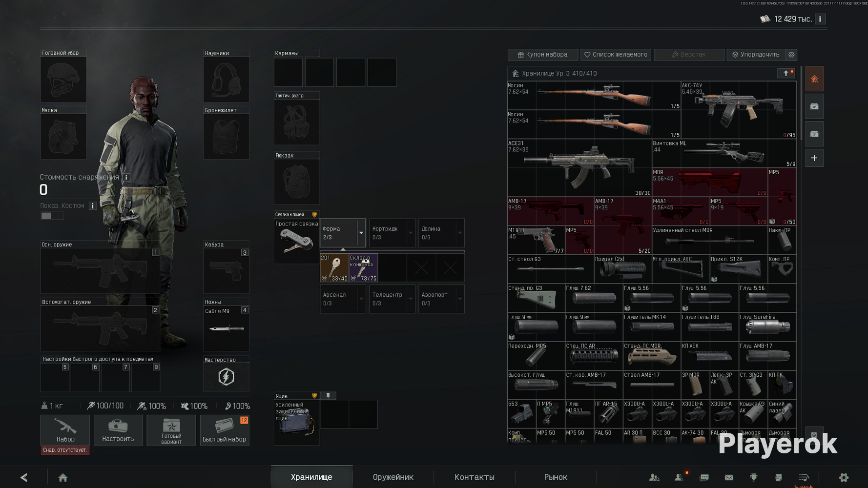Show info for Стоимость снаряжения

click(x=126, y=177)
